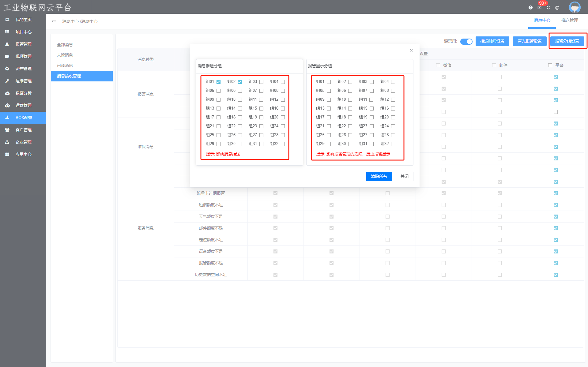Open 推送时间设置 button

[x=492, y=41]
